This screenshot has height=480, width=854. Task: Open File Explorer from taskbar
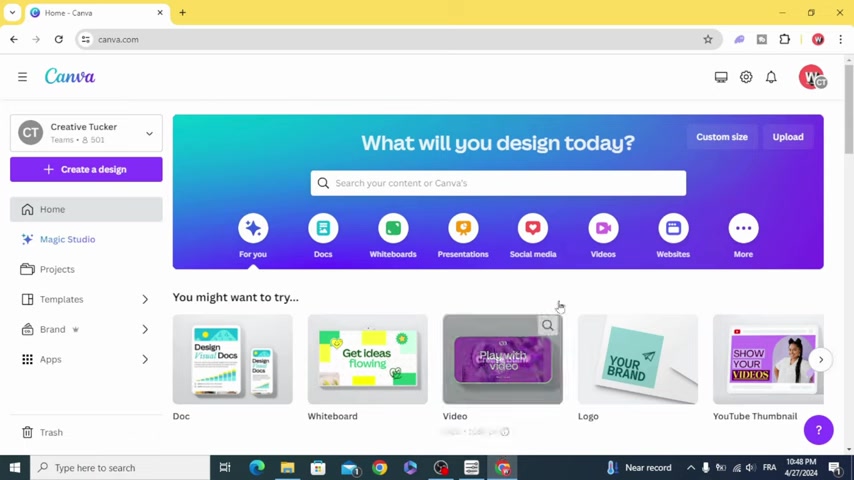[288, 467]
